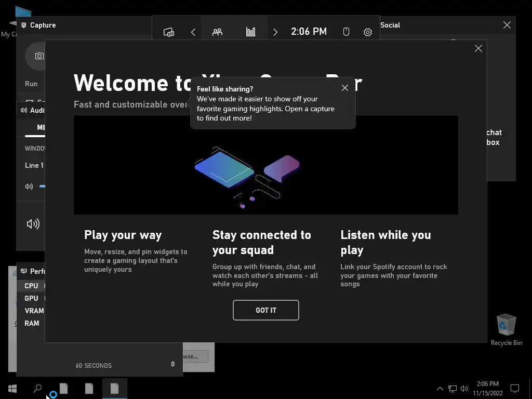Viewport: 532px width, 399px height.
Task: Open Windows Start menu
Action: (12, 389)
